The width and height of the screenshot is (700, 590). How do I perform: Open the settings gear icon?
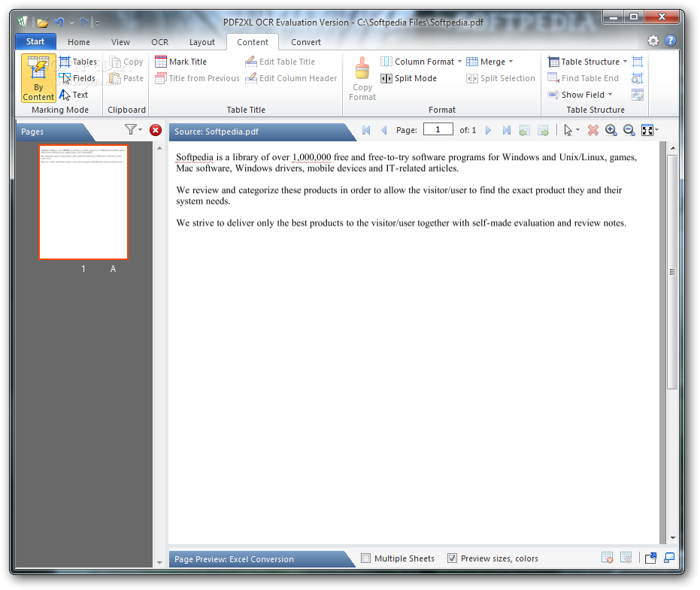tap(653, 41)
